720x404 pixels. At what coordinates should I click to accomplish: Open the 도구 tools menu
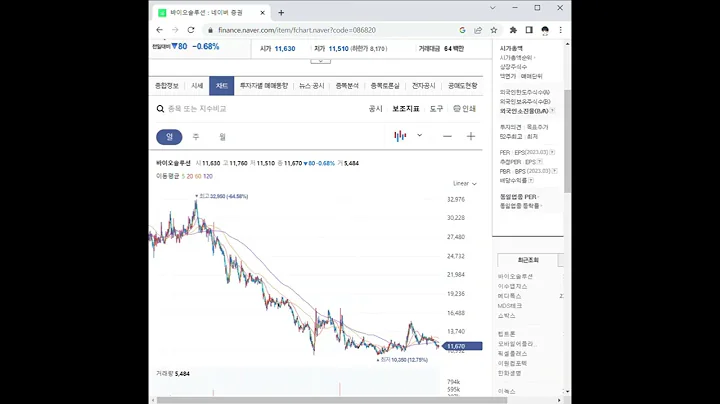[437, 109]
